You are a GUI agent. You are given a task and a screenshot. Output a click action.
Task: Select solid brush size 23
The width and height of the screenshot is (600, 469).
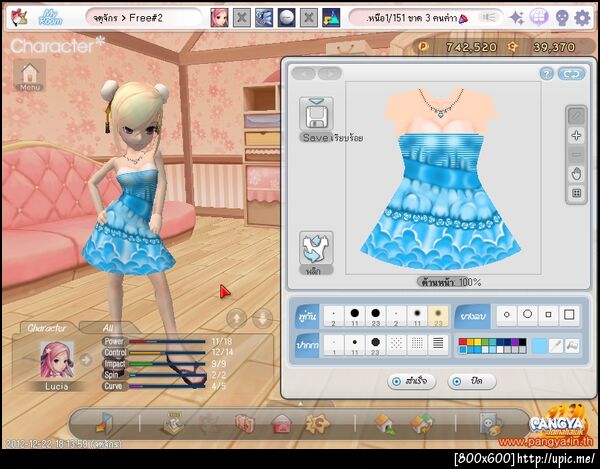click(375, 316)
